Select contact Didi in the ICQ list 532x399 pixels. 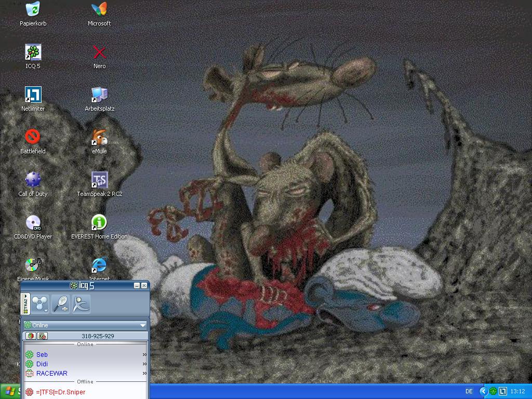(42, 364)
